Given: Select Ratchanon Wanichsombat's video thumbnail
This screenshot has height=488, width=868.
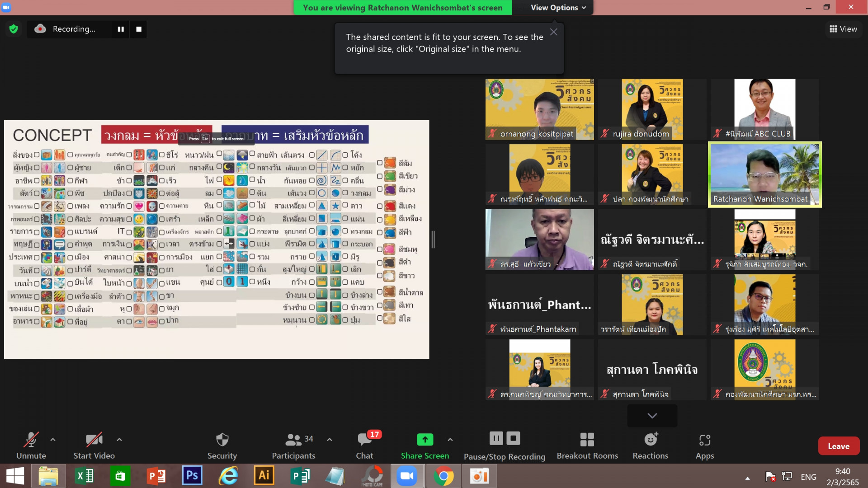Looking at the screenshot, I should point(764,175).
